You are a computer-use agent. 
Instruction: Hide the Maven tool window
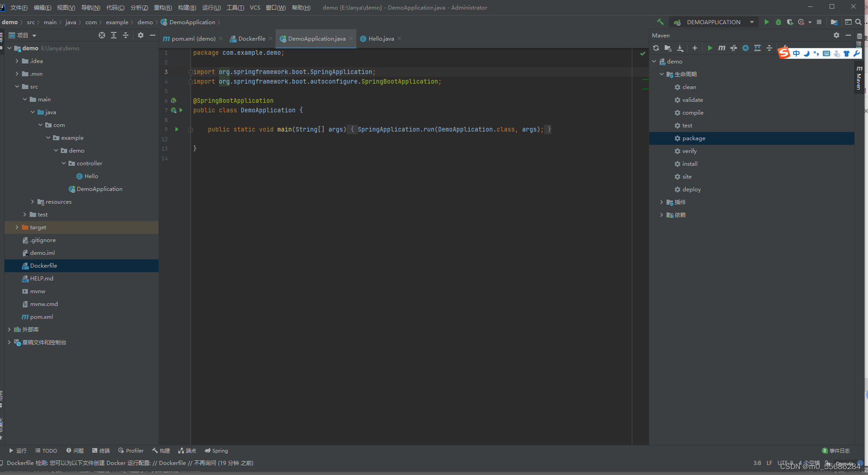(x=848, y=35)
